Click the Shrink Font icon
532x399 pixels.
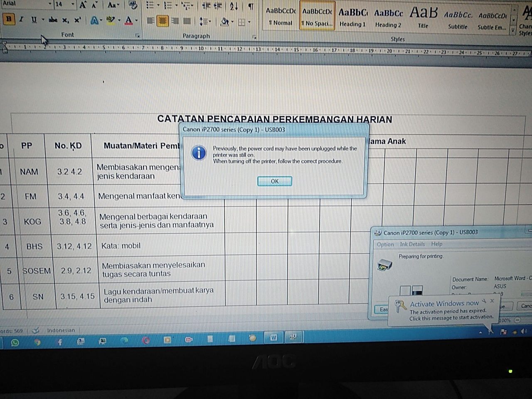pyautogui.click(x=95, y=5)
